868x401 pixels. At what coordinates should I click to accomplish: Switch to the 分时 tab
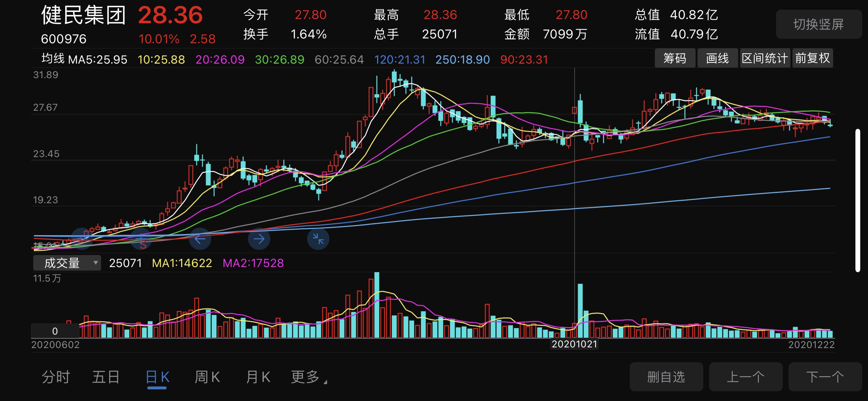56,377
